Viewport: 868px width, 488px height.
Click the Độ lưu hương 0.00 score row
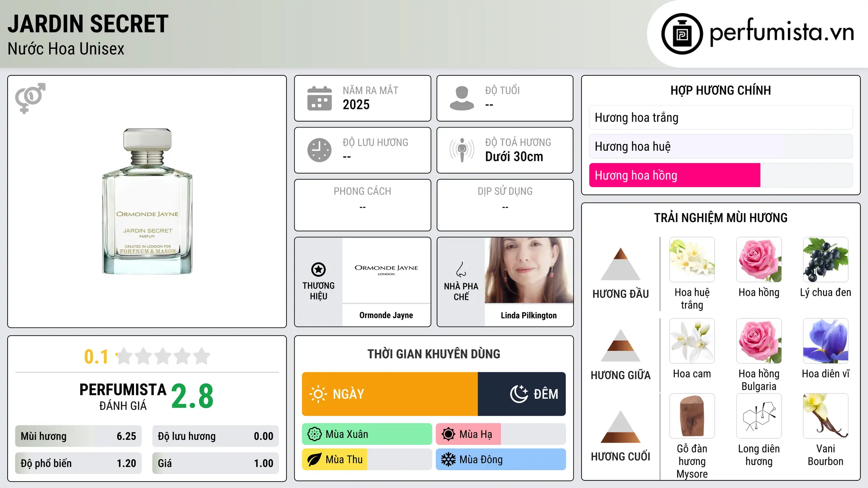215,436
